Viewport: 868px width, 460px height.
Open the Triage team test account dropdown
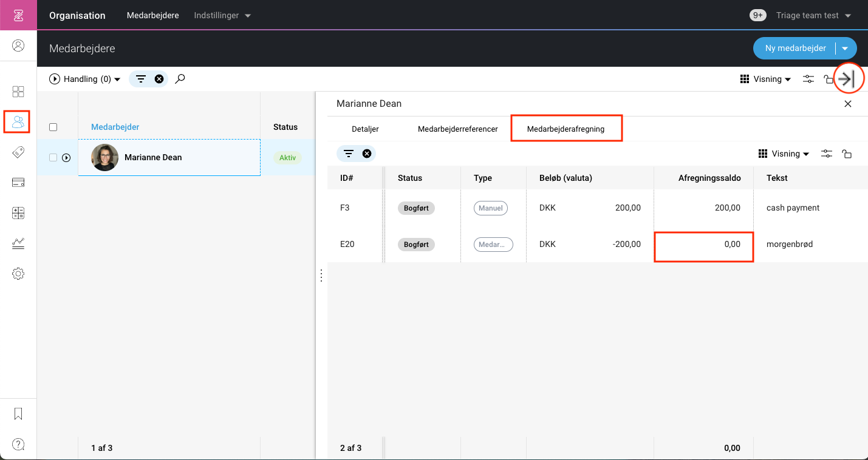814,15
